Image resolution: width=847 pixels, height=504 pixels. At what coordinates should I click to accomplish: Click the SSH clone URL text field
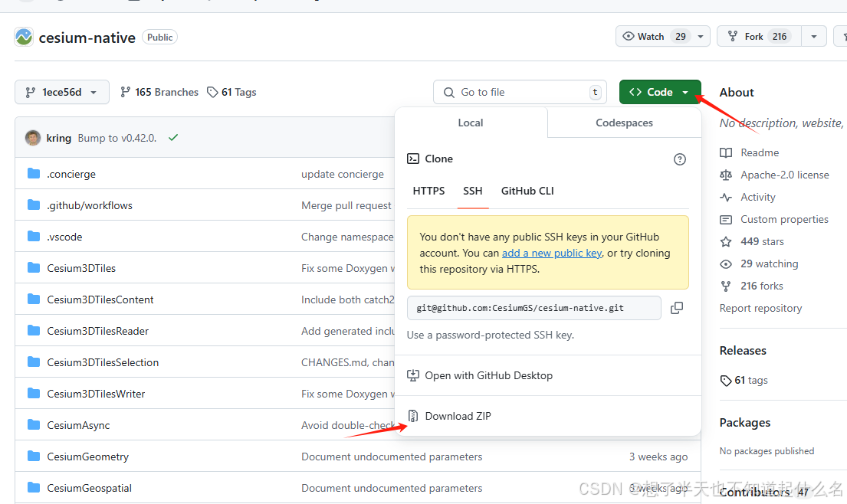[x=533, y=308]
